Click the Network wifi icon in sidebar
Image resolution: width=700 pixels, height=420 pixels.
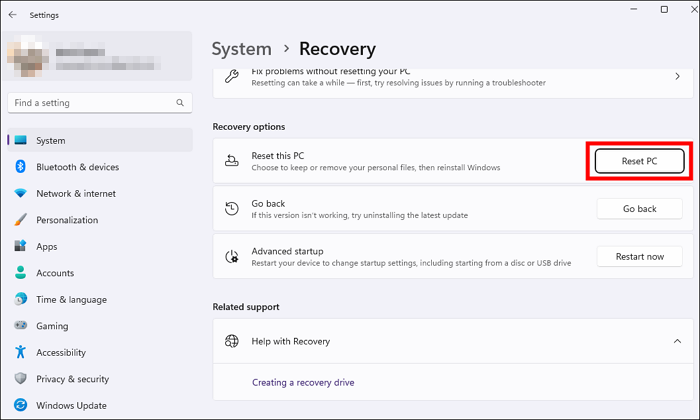[21, 193]
